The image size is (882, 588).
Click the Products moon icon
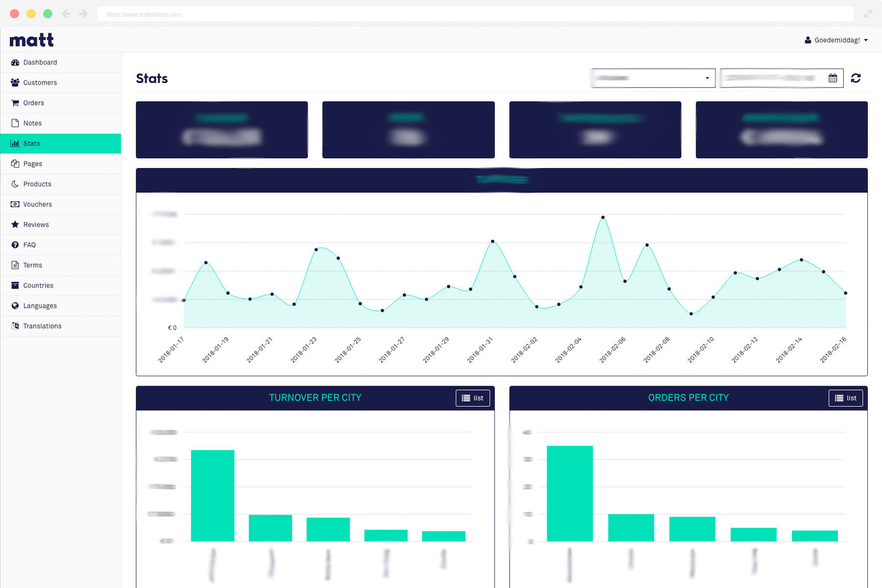point(15,184)
